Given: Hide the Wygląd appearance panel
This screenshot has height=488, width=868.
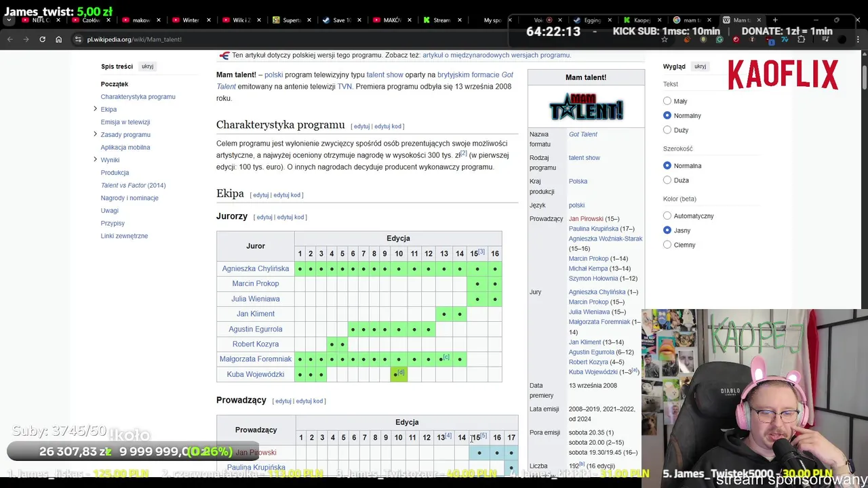Looking at the screenshot, I should point(700,66).
